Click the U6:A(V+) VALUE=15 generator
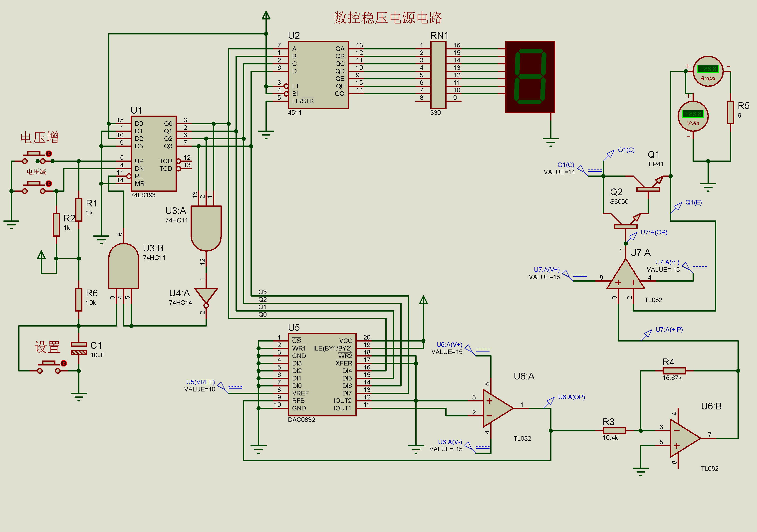This screenshot has width=757, height=532. pyautogui.click(x=470, y=350)
